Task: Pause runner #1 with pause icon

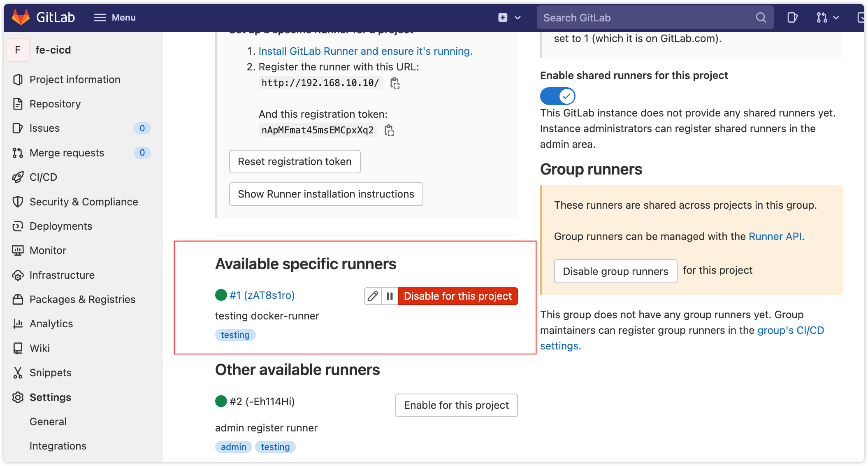Action: click(390, 296)
